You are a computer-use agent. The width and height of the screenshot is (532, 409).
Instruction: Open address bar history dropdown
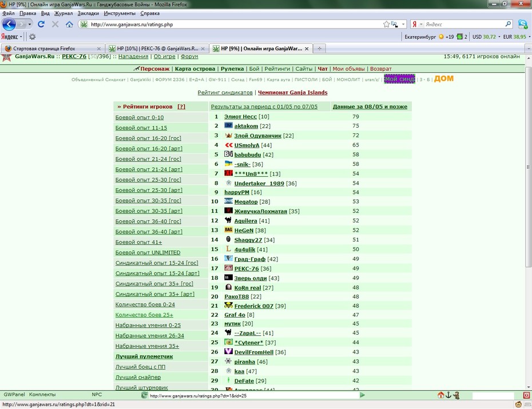click(403, 25)
